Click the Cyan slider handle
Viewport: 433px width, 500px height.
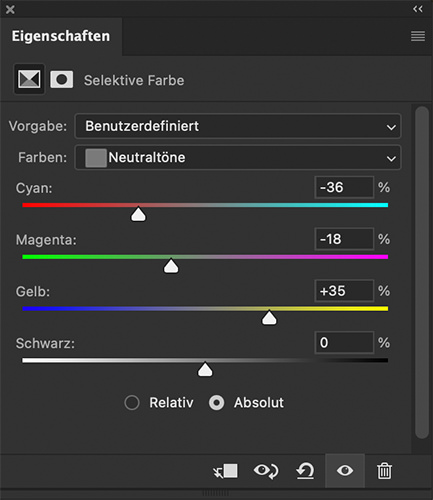(x=138, y=214)
